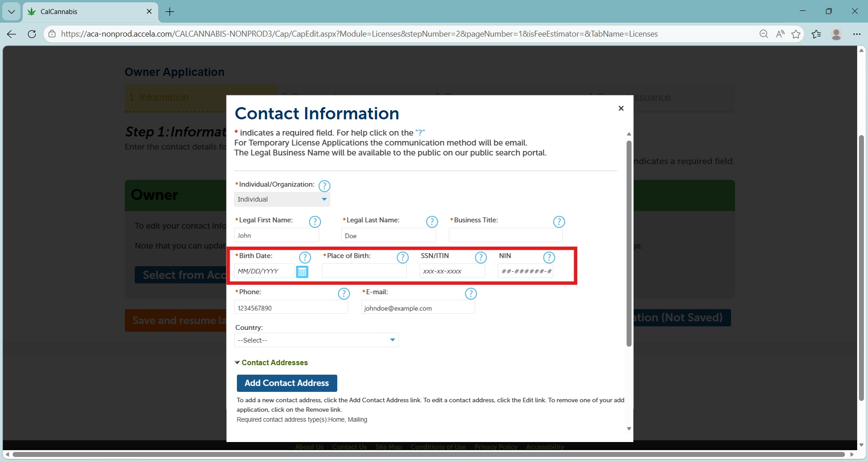The height and width of the screenshot is (461, 868).
Task: Close the CalCannabis tab
Action: (x=149, y=11)
